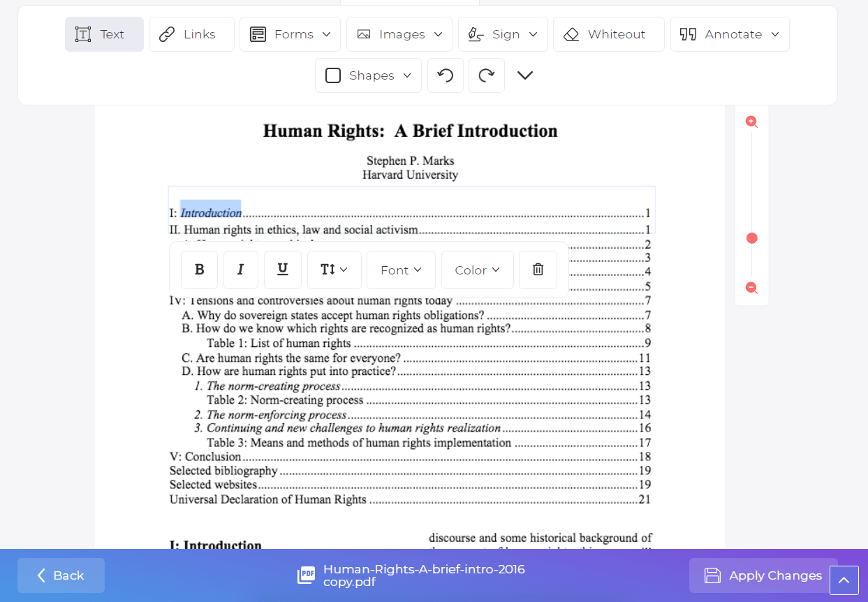868x602 pixels.
Task: Toggle italic formatting on selected text
Action: tap(241, 270)
